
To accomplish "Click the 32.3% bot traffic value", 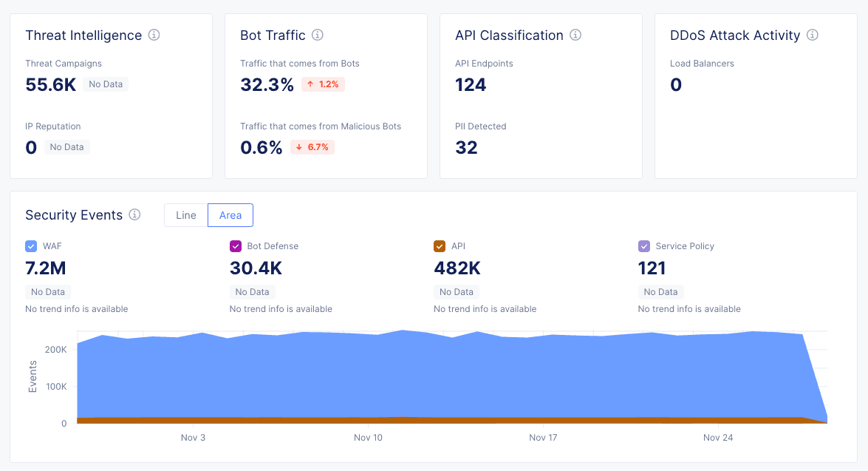I will (267, 85).
